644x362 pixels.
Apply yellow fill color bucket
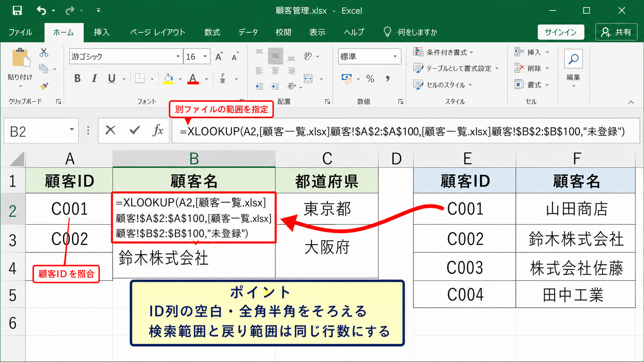(168, 78)
